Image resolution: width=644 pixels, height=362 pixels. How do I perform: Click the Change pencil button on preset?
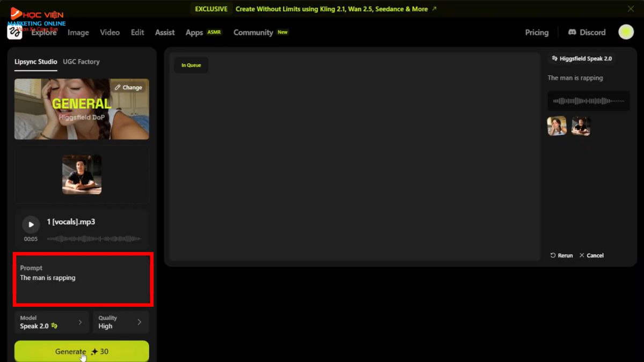[x=129, y=87]
